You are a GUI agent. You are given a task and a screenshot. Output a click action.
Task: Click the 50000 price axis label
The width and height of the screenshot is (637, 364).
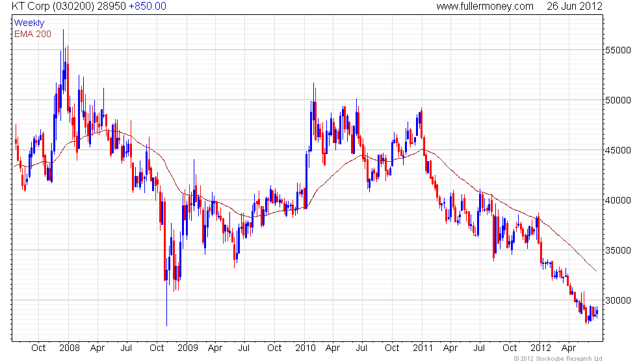(618, 100)
